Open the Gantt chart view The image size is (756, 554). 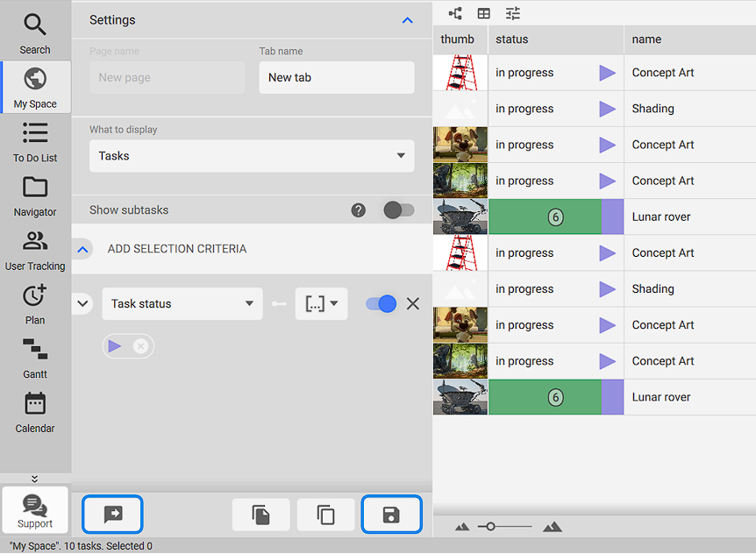(x=35, y=359)
